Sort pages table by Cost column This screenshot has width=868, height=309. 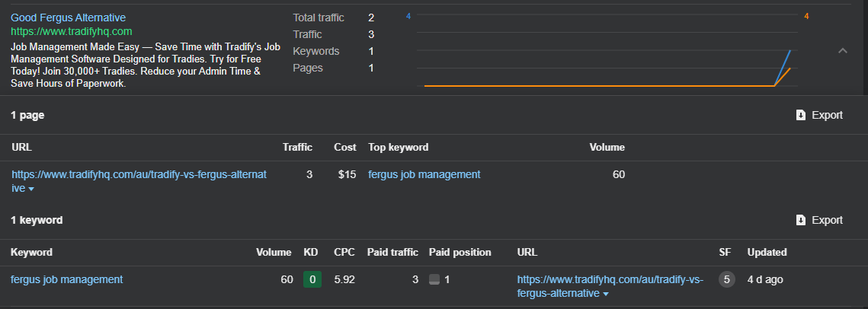pos(345,148)
